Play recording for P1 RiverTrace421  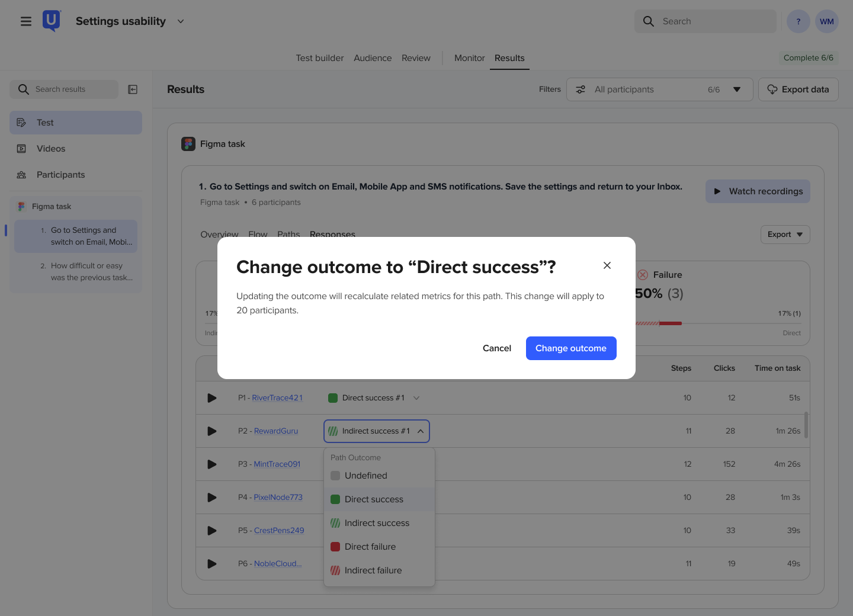(212, 398)
